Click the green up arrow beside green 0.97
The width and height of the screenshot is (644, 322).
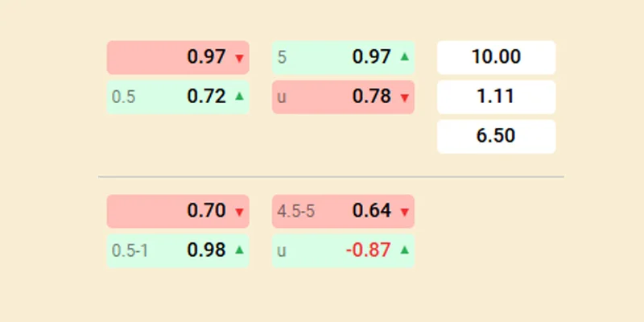pyautogui.click(x=404, y=57)
